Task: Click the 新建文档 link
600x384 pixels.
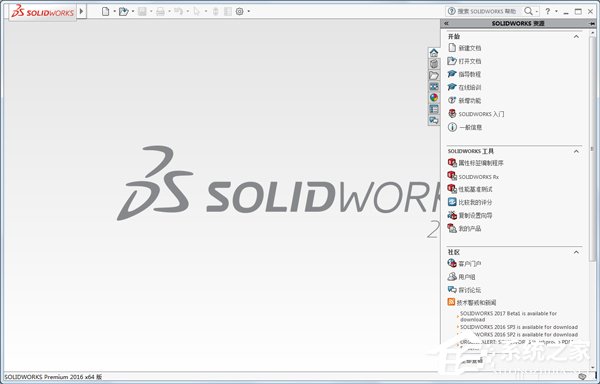Action: [470, 48]
